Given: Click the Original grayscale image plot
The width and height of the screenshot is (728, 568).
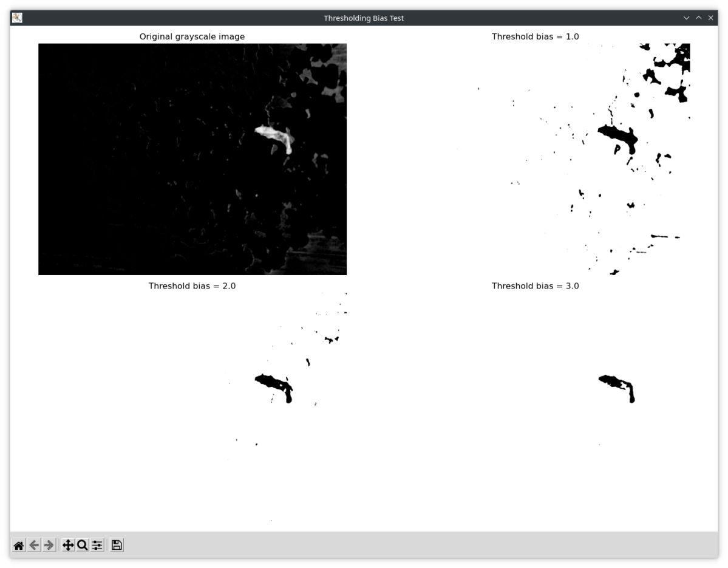Looking at the screenshot, I should [x=192, y=159].
